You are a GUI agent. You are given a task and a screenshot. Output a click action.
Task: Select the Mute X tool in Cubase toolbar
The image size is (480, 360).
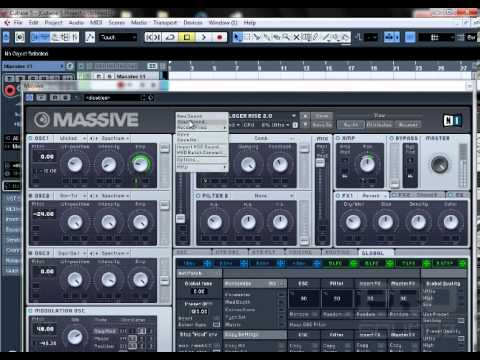296,37
